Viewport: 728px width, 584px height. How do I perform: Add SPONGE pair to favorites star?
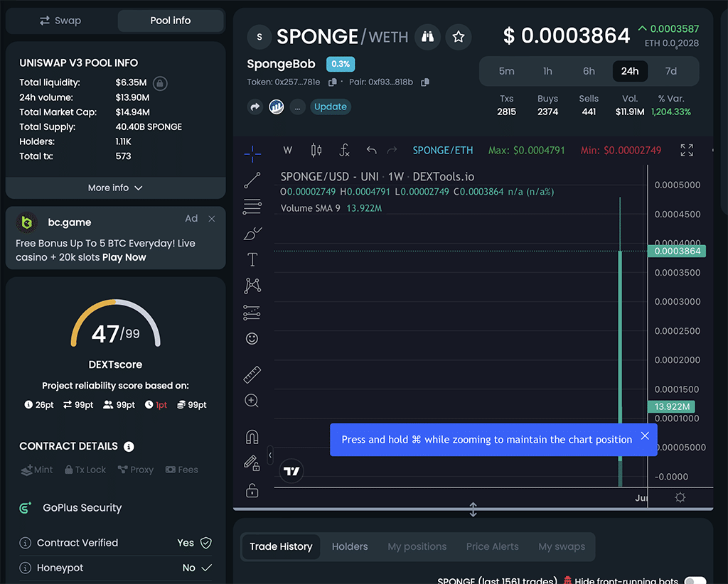pos(459,37)
